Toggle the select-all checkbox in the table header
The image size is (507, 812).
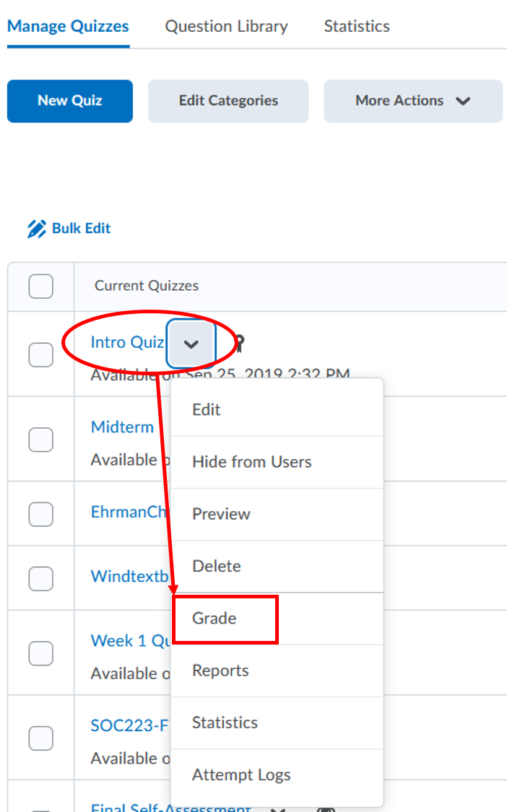[x=40, y=286]
